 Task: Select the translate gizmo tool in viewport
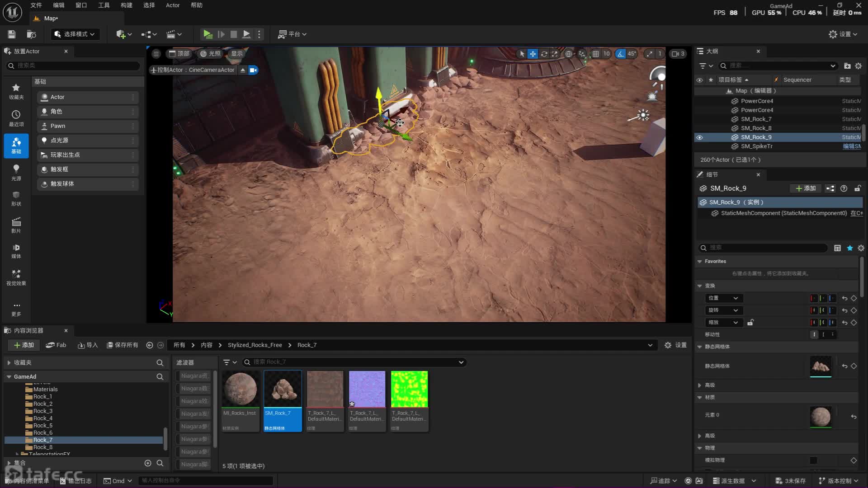tap(533, 54)
